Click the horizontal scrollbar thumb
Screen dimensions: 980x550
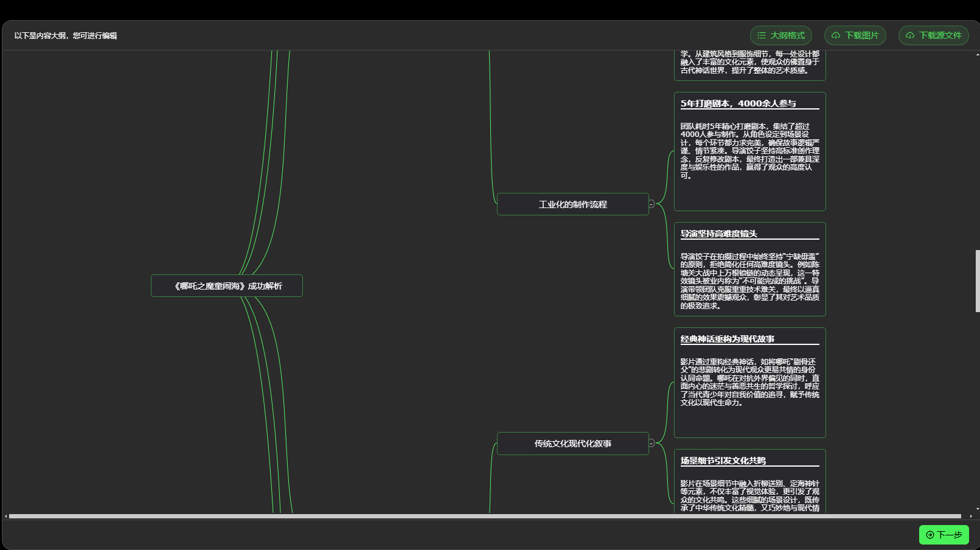click(x=485, y=517)
